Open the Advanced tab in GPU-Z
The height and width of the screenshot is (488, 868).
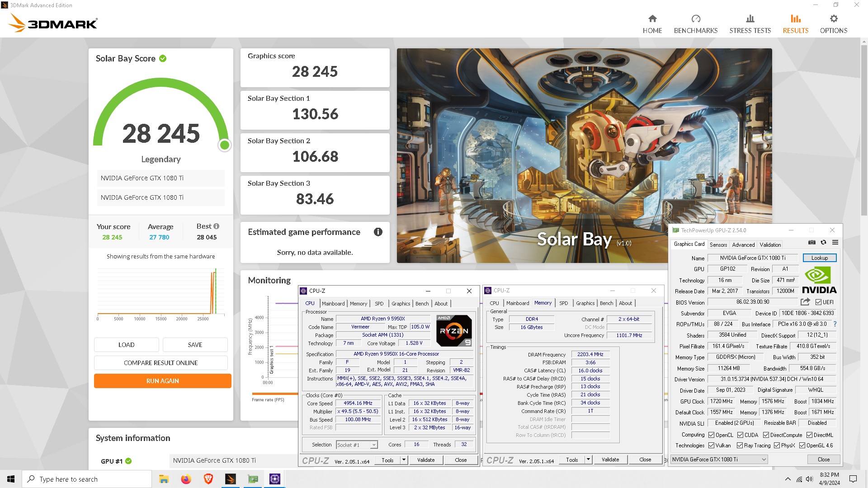click(x=743, y=245)
